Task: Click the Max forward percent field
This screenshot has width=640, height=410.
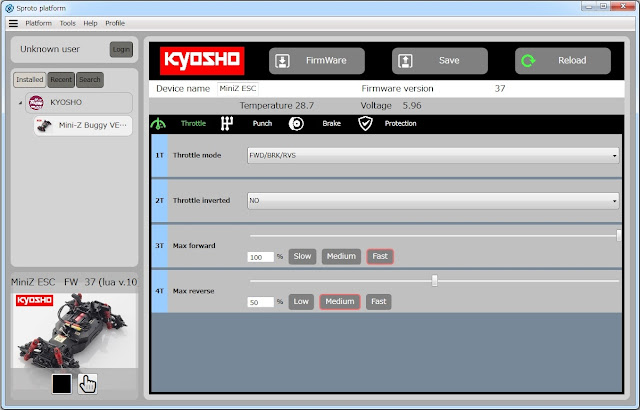Action: pos(260,257)
